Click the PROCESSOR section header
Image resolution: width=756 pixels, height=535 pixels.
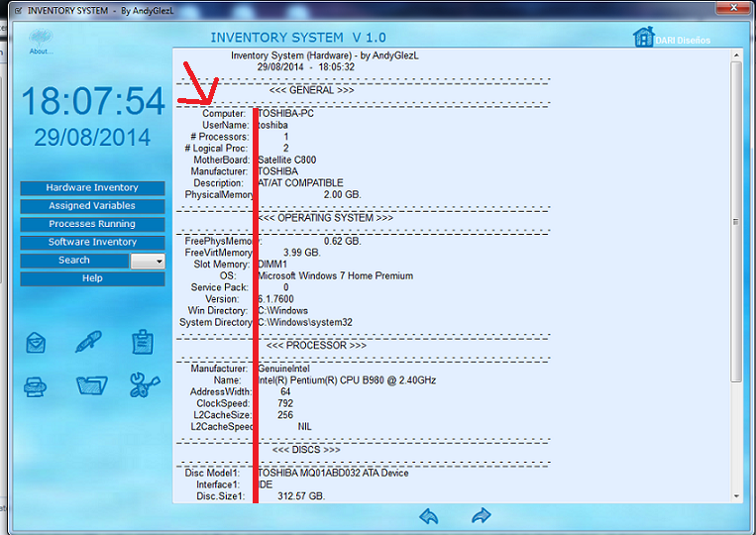316,346
